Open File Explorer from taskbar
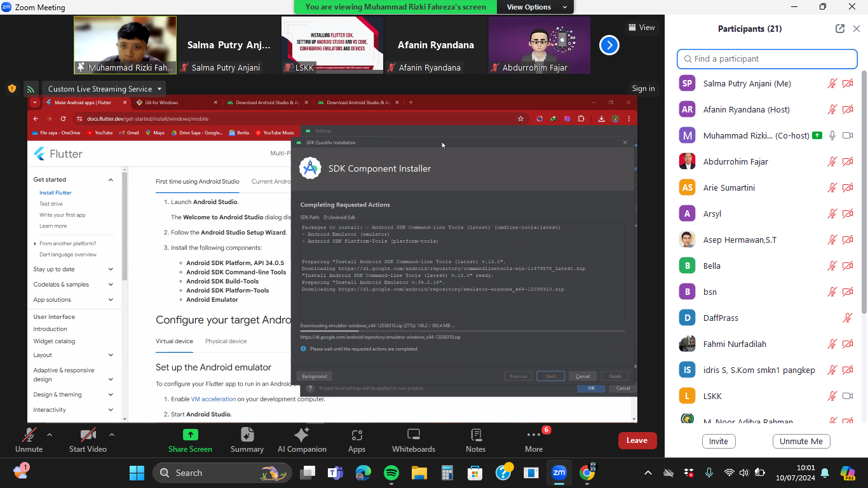 [419, 473]
